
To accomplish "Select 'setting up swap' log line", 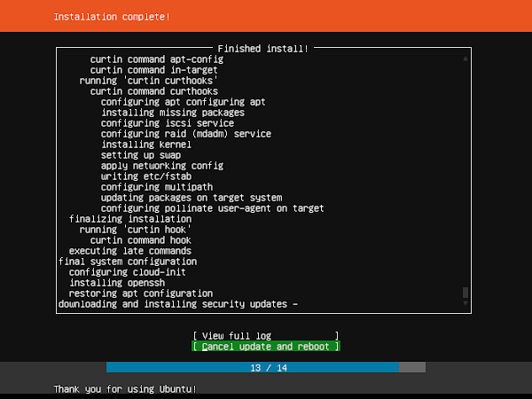I will pos(141,155).
